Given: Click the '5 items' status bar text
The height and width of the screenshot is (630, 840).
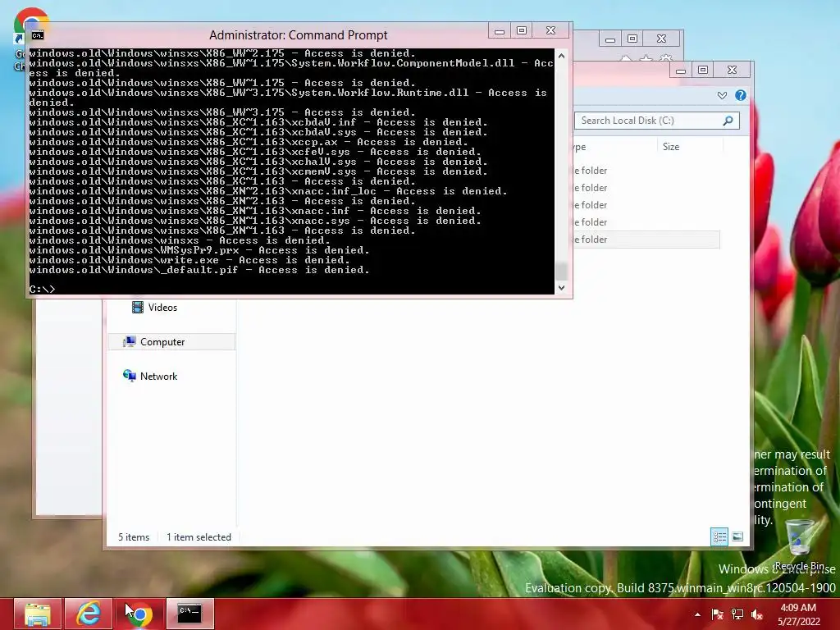Looking at the screenshot, I should (x=134, y=537).
